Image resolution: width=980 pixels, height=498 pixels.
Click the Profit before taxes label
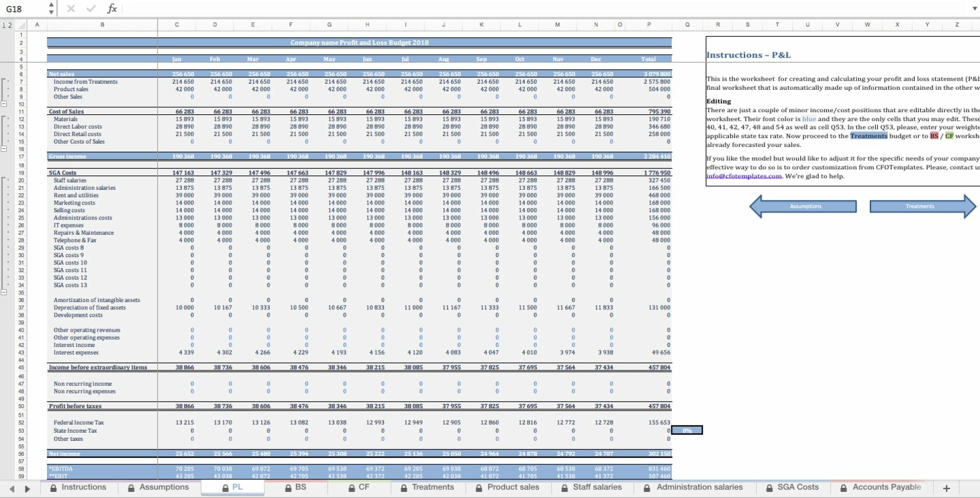pos(75,406)
